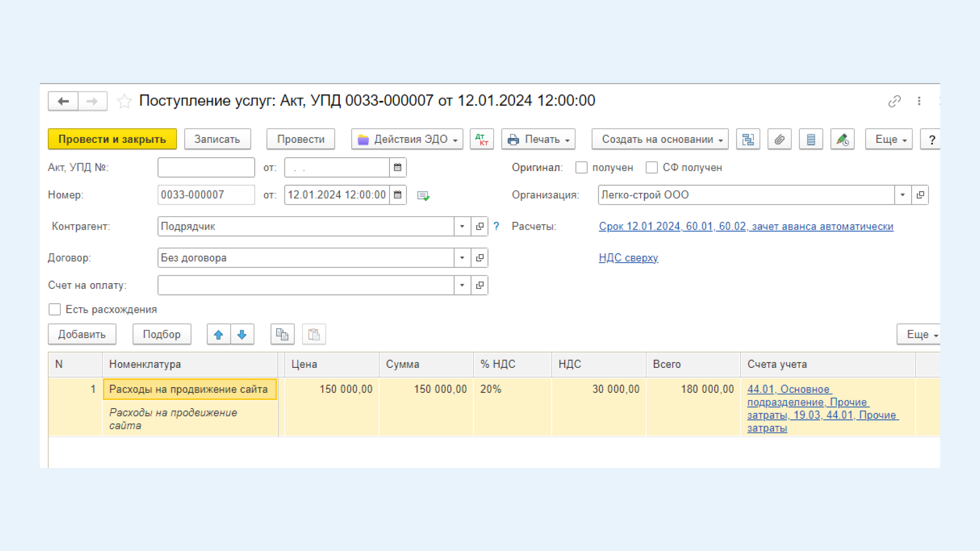Image resolution: width=980 pixels, height=551 pixels.
Task: Click the paperclip attachment icon
Action: coord(778,139)
